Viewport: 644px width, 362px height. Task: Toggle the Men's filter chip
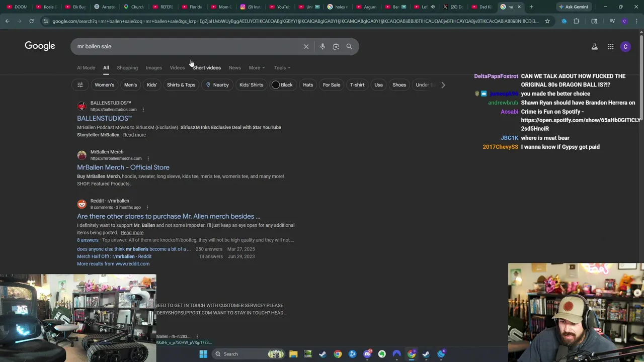click(x=130, y=85)
